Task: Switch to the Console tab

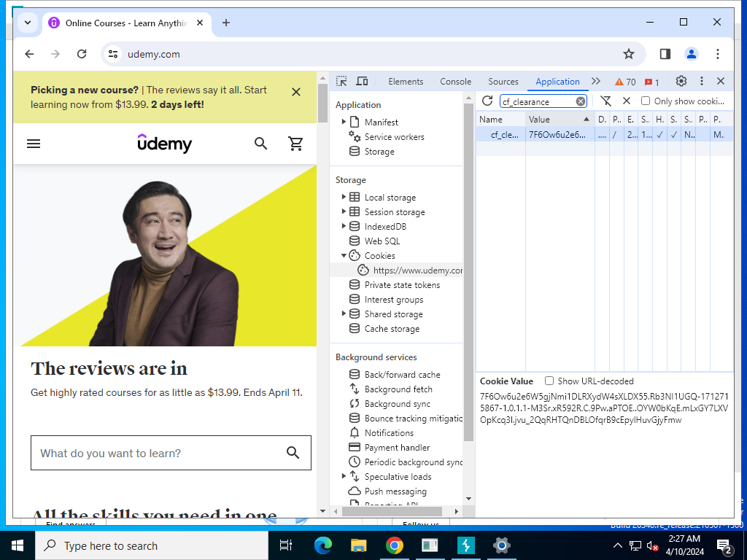Action: (x=455, y=82)
